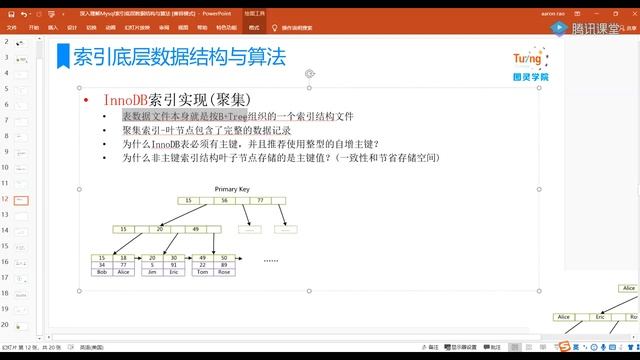This screenshot has height=360, width=640.
Task: Click the 共享 (Share) button
Action: (x=629, y=28)
